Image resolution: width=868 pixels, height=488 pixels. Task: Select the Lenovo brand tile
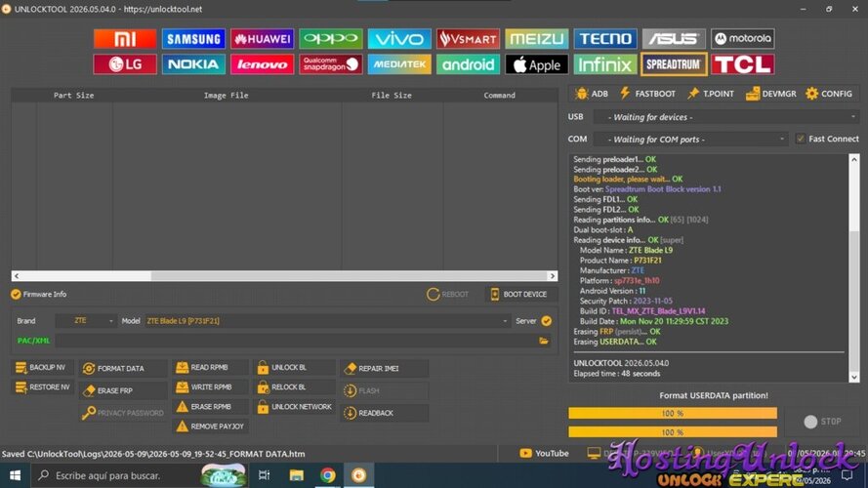pyautogui.click(x=262, y=64)
